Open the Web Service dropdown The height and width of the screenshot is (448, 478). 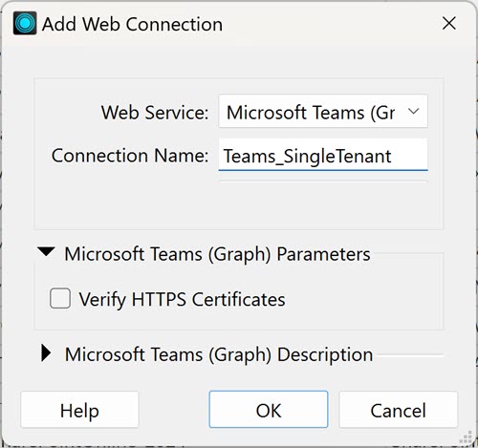[323, 112]
